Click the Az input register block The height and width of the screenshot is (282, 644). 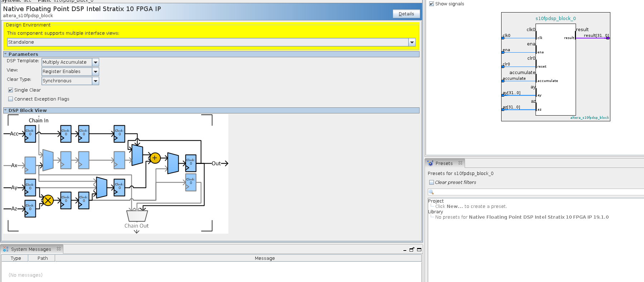(30, 209)
